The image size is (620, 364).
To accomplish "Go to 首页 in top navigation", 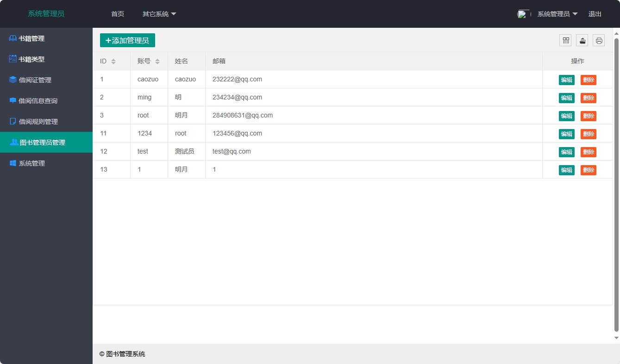I will pyautogui.click(x=118, y=14).
